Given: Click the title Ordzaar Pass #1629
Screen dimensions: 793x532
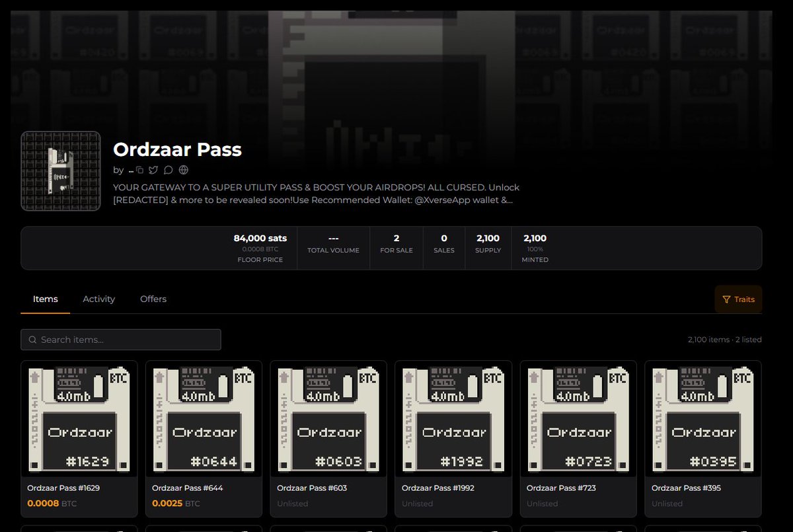Looking at the screenshot, I should [x=63, y=488].
